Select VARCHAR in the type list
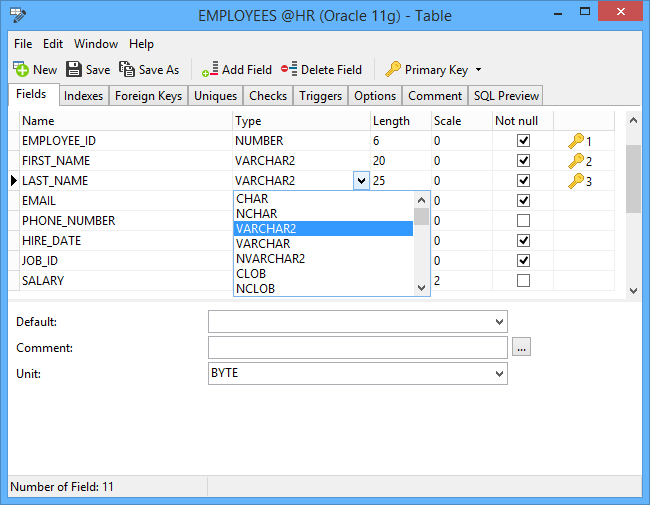 click(x=324, y=244)
